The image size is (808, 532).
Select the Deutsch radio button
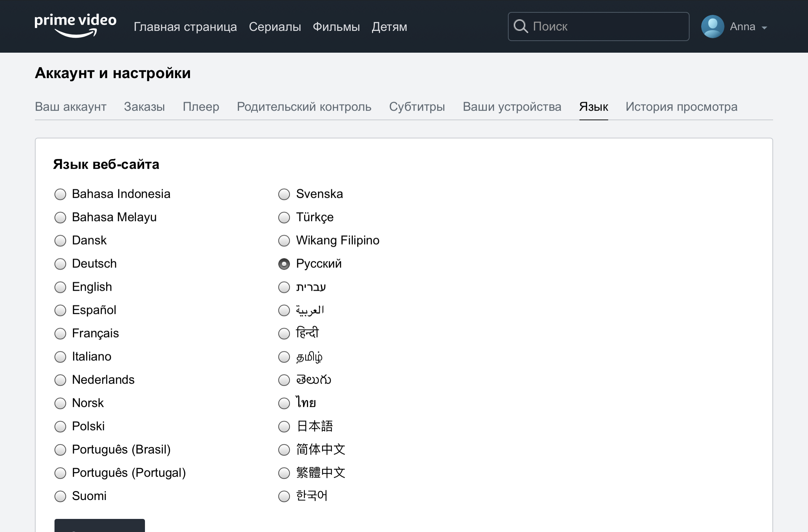coord(60,264)
